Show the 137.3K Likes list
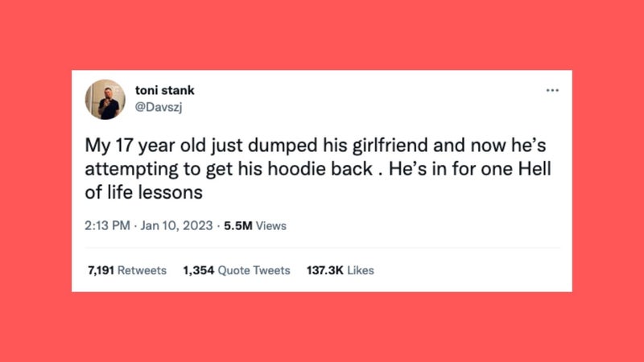Image resolution: width=644 pixels, height=362 pixels. point(340,270)
